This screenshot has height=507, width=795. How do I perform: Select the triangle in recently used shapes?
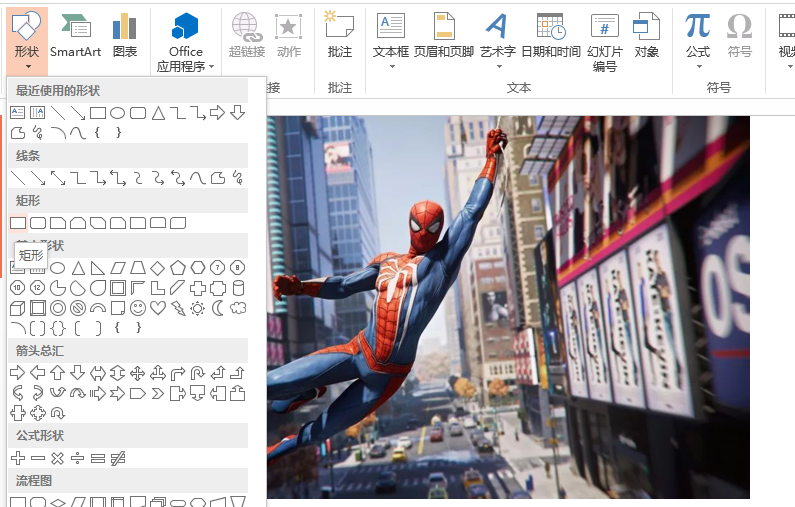pyautogui.click(x=158, y=113)
